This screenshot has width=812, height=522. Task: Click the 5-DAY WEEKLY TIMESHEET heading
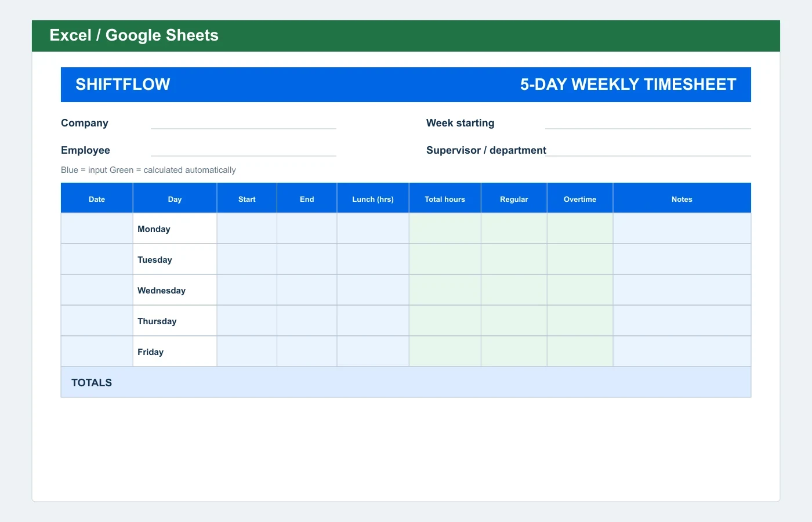pos(628,85)
